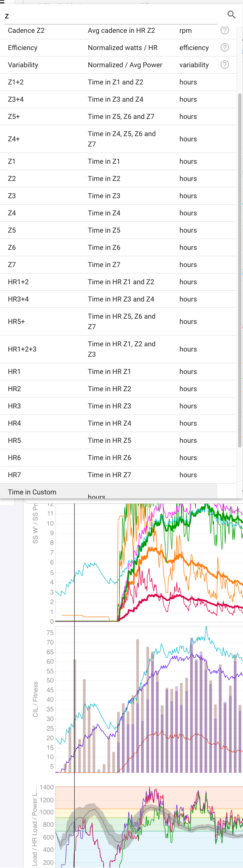243x868 pixels.
Task: Select the Z5+ metric row
Action: [x=118, y=117]
